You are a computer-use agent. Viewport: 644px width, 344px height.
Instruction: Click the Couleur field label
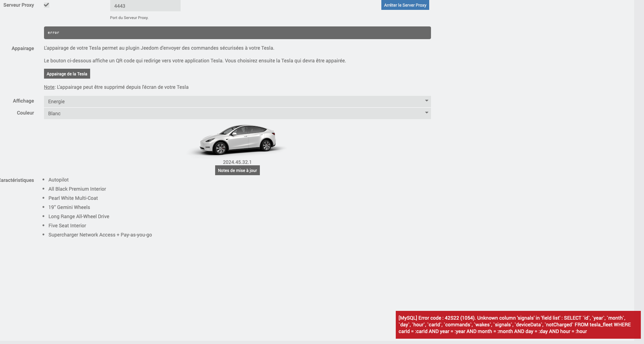(25, 113)
